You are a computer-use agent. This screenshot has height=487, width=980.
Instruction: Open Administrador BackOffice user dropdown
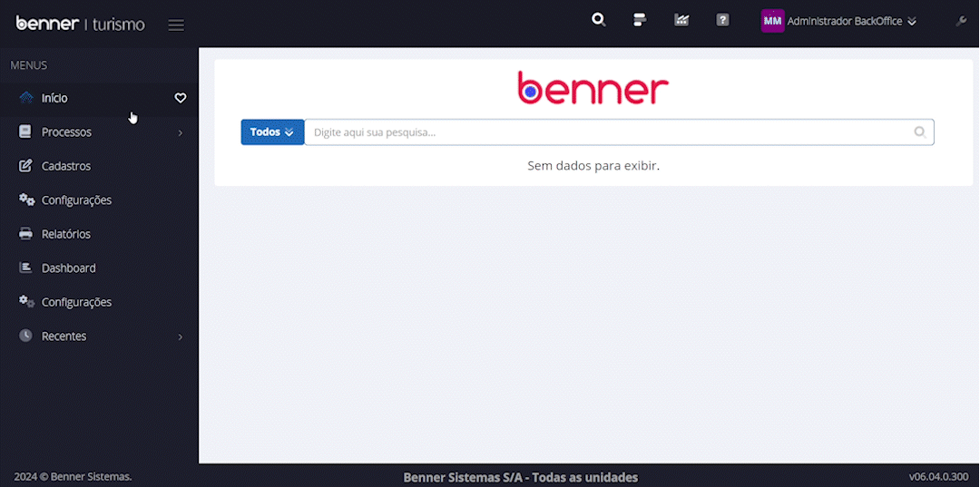(852, 21)
